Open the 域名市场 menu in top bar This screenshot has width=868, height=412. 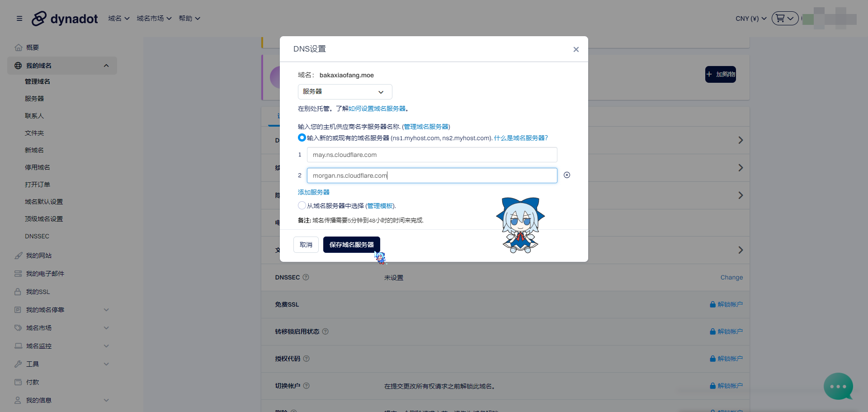pyautogui.click(x=154, y=19)
